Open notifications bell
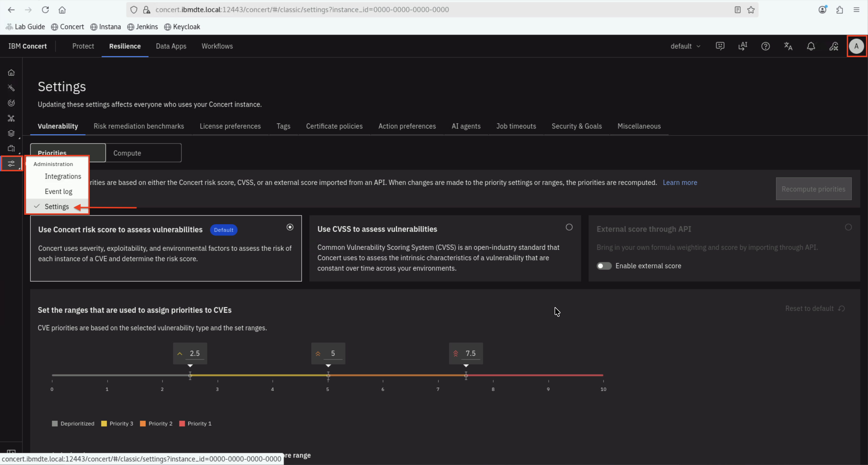Image resolution: width=868 pixels, height=465 pixels. [811, 46]
